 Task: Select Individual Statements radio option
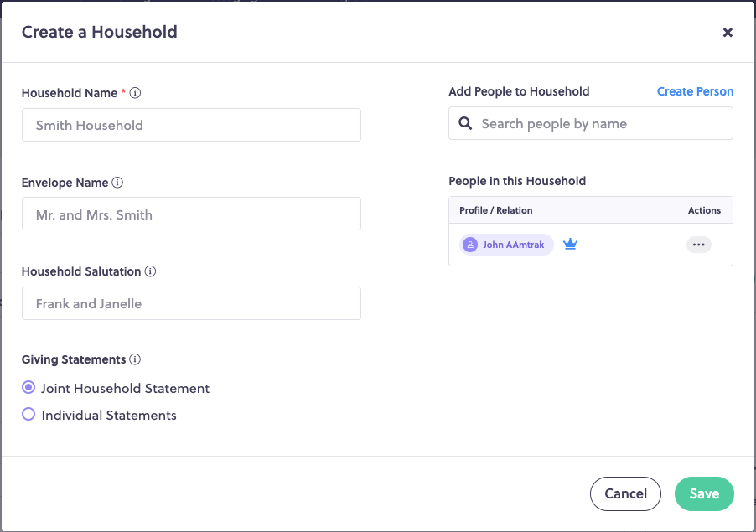pos(28,414)
